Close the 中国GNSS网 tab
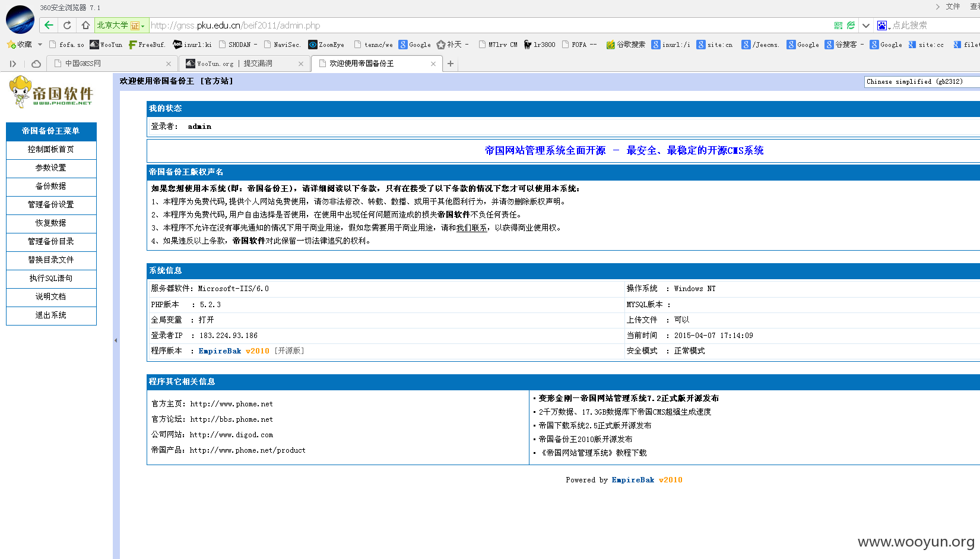The height and width of the screenshot is (559, 980). pos(169,64)
